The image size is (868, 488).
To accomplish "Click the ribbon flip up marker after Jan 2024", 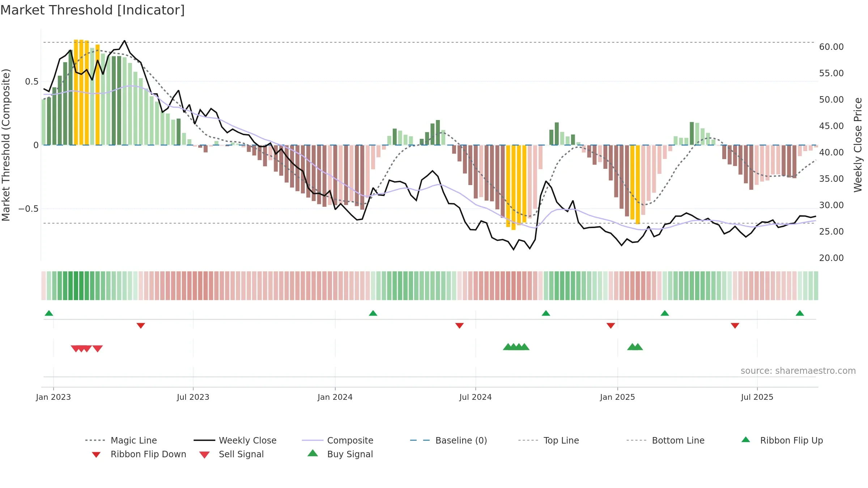I will click(x=373, y=313).
